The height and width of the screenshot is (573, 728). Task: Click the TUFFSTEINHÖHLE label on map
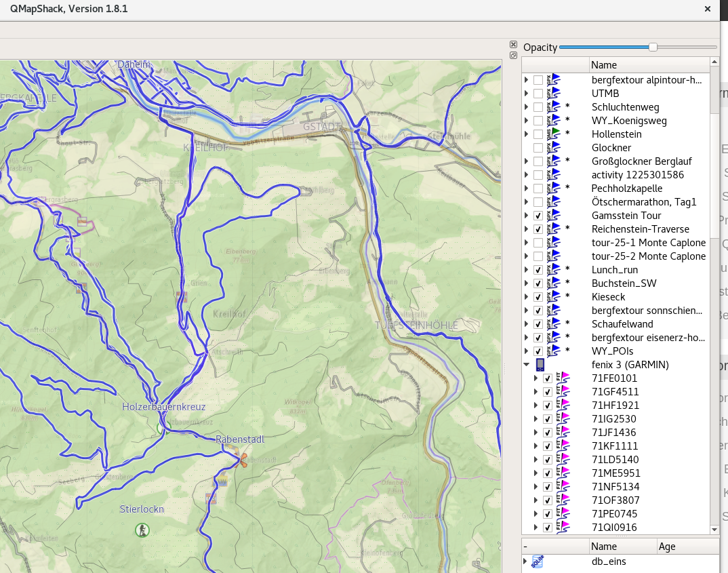[x=416, y=325]
